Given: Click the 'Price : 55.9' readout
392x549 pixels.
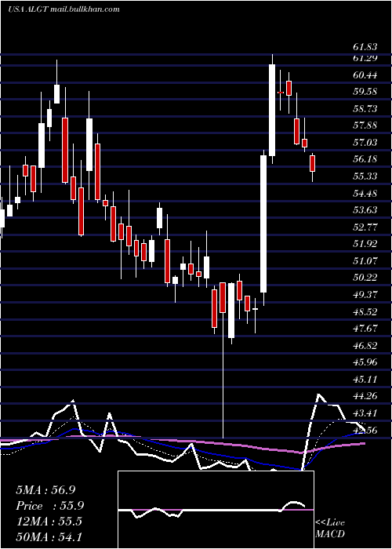Looking at the screenshot, I should tap(49, 506).
